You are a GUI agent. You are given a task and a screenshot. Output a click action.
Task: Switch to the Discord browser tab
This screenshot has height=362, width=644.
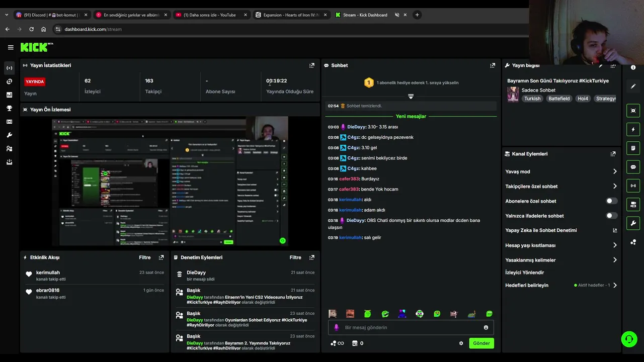tap(52, 15)
